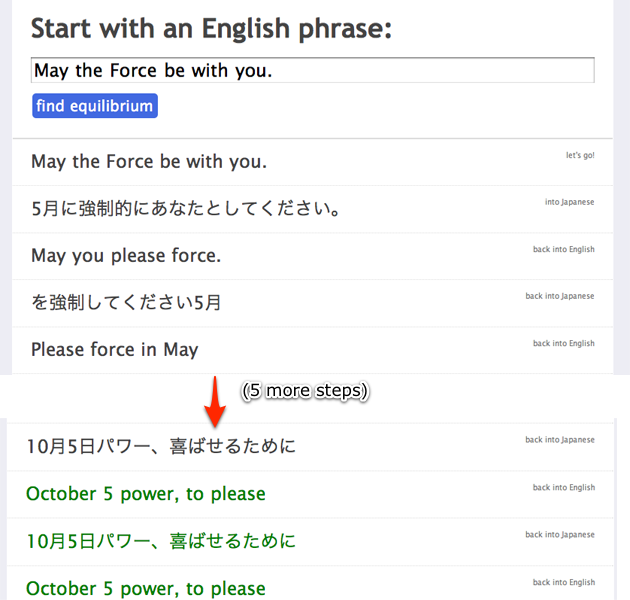Click the phrase input field
This screenshot has height=600, width=630.
tap(313, 70)
